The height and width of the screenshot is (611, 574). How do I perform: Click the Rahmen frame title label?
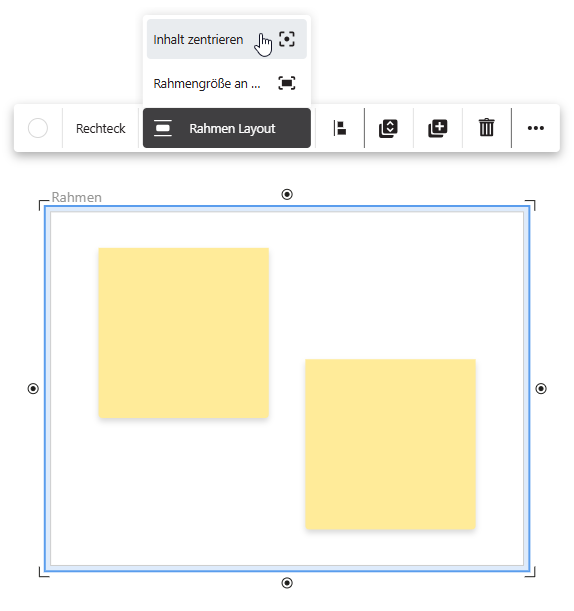point(76,197)
